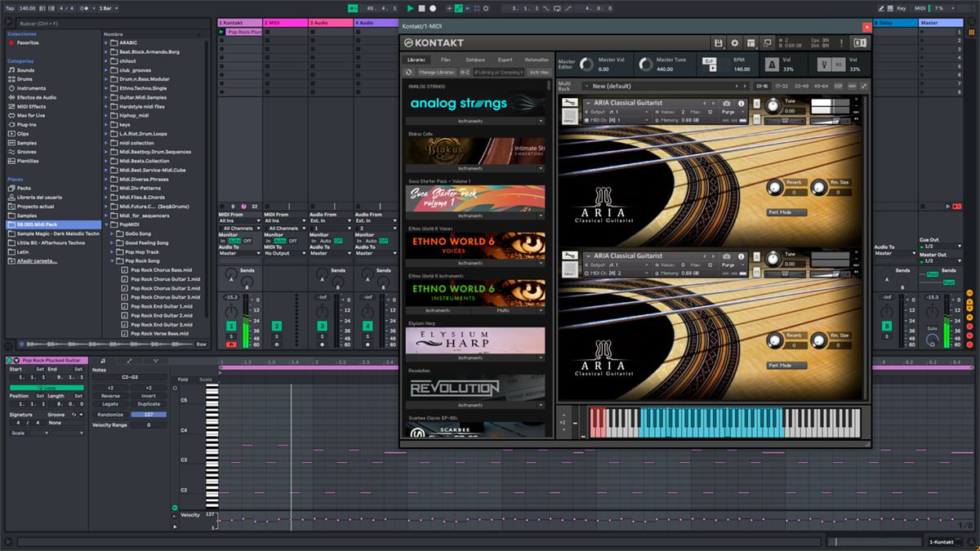Click wrench edit icon of first ARIA instrument
The image size is (980, 551).
[570, 104]
